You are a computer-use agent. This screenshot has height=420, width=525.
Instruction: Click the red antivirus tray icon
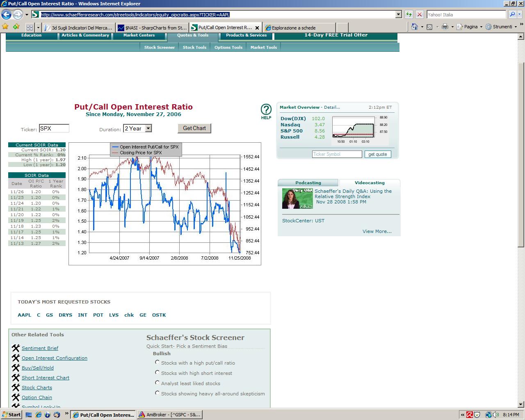click(470, 415)
